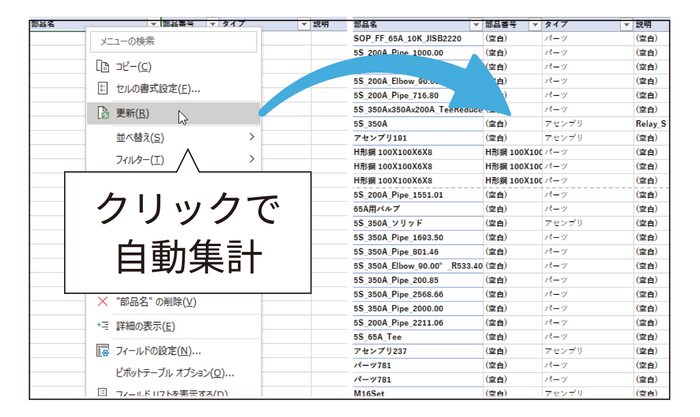This screenshot has height=417, width=700.
Task: Expand the フィルター(T) submenu arrow
Action: click(251, 160)
